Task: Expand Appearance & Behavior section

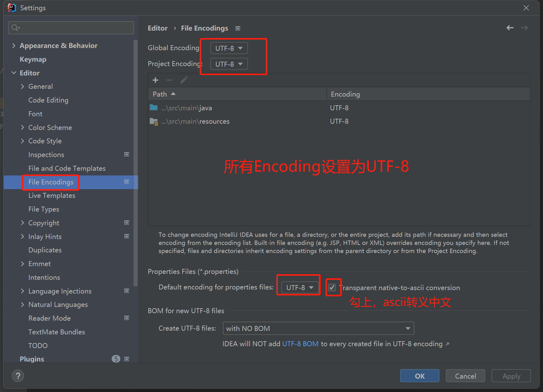Action: pyautogui.click(x=13, y=45)
